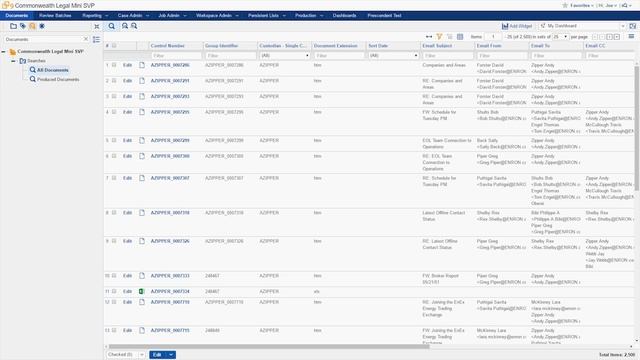This screenshot has height=360, width=640.
Task: Open the Custodian filter dropdown
Action: coord(284,56)
